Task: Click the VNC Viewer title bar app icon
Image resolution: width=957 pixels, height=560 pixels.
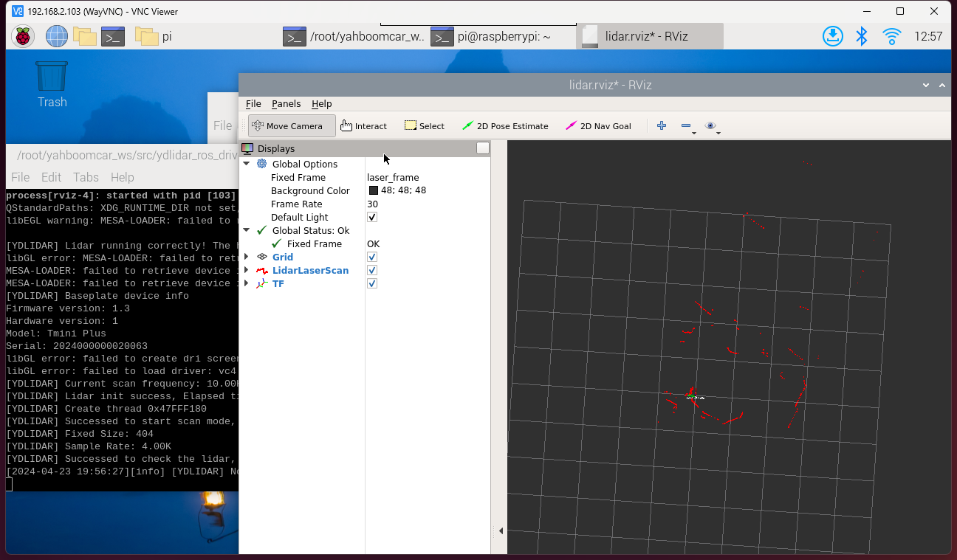Action: (x=18, y=12)
